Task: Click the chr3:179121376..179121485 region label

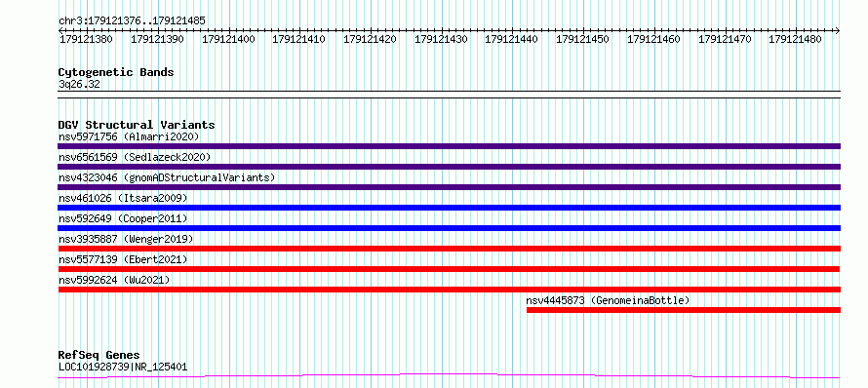Action: 132,21
